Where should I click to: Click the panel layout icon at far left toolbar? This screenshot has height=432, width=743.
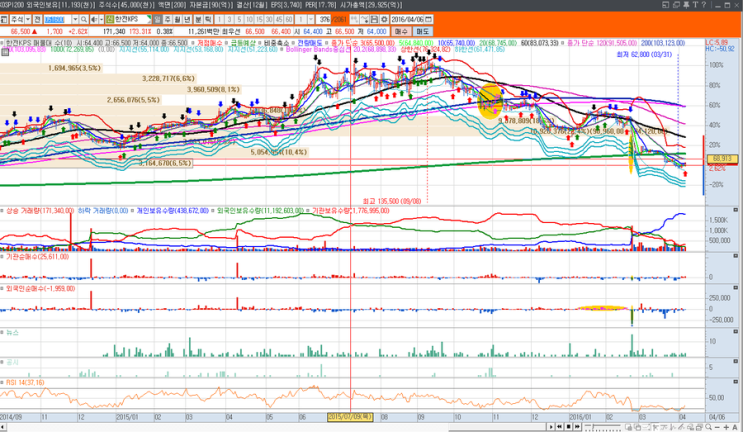pyautogui.click(x=4, y=19)
